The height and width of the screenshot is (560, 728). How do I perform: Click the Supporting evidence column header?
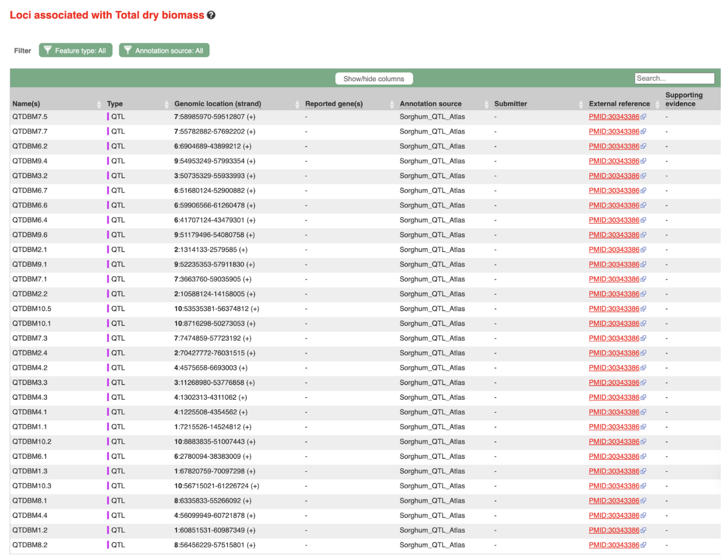pyautogui.click(x=684, y=99)
